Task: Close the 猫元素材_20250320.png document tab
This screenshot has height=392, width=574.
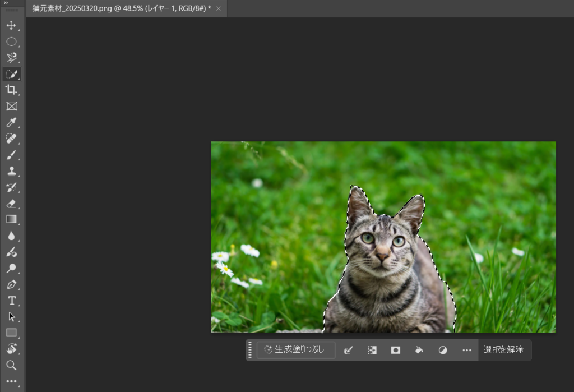Action: tap(219, 9)
